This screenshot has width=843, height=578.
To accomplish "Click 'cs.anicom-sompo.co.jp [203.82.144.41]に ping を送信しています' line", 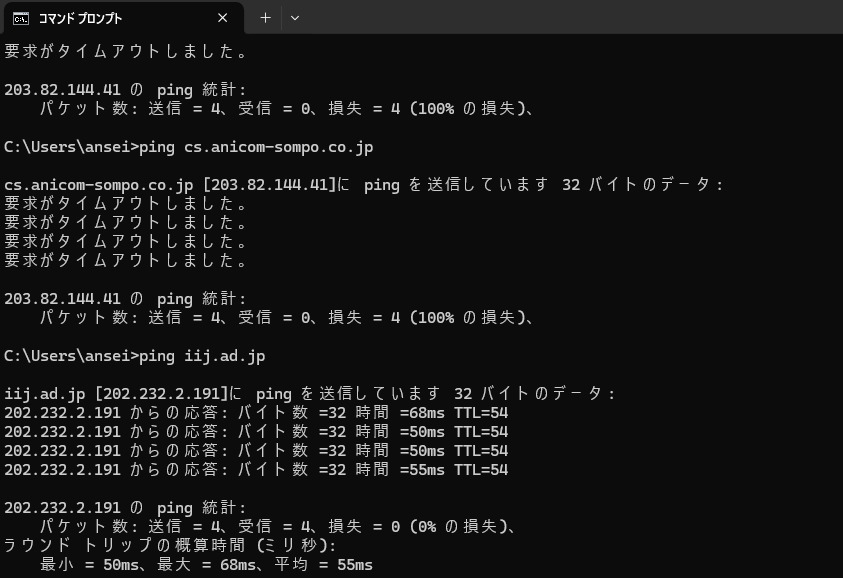I will 363,185.
